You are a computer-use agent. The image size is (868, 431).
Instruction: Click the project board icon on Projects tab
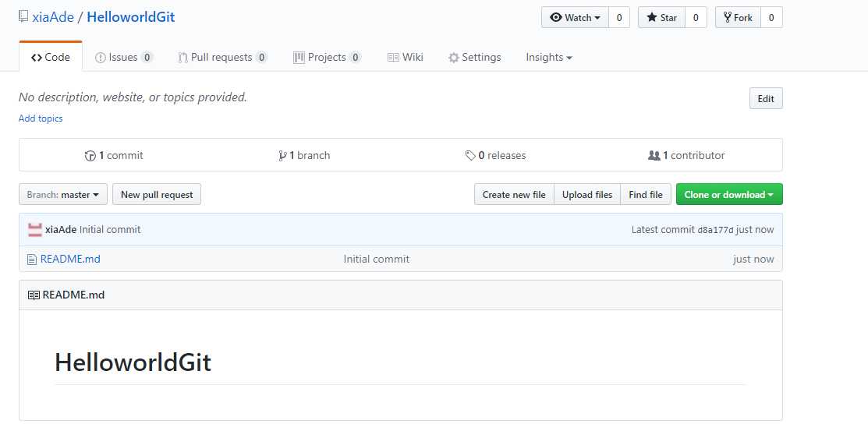point(299,58)
